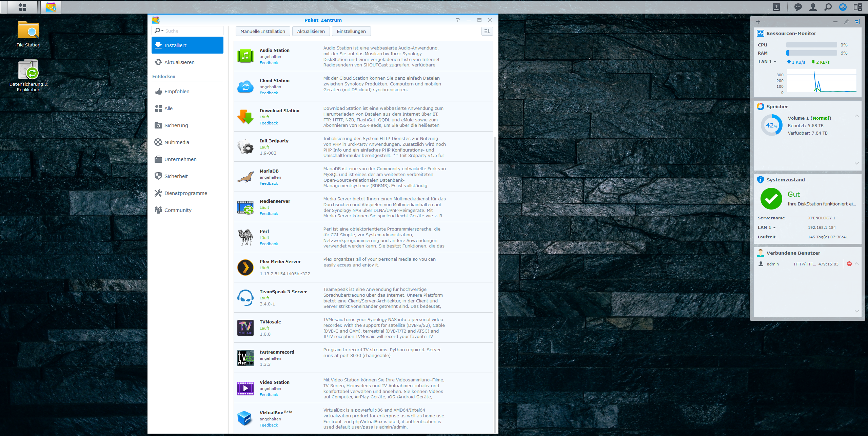
Task: Open Feedback link under Audio Station
Action: click(x=269, y=63)
